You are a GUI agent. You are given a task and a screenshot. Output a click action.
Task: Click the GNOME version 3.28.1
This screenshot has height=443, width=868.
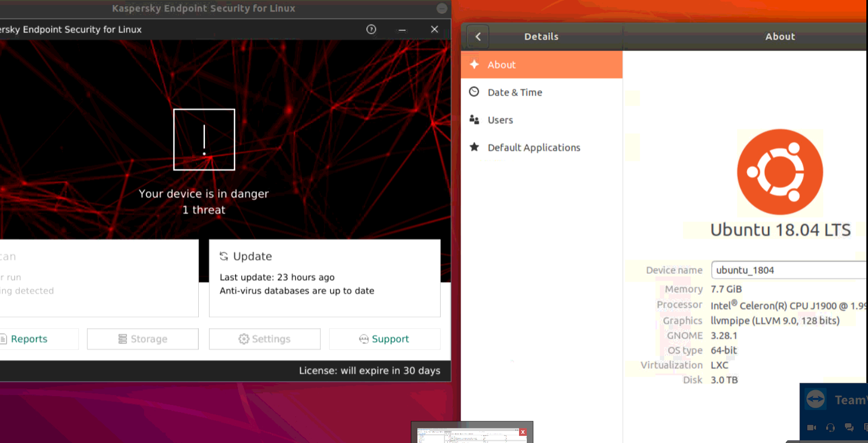click(x=724, y=335)
